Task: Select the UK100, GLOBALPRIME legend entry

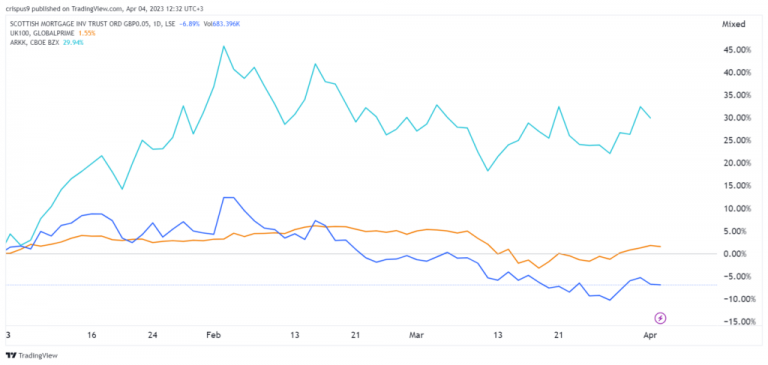Action: 41,33
